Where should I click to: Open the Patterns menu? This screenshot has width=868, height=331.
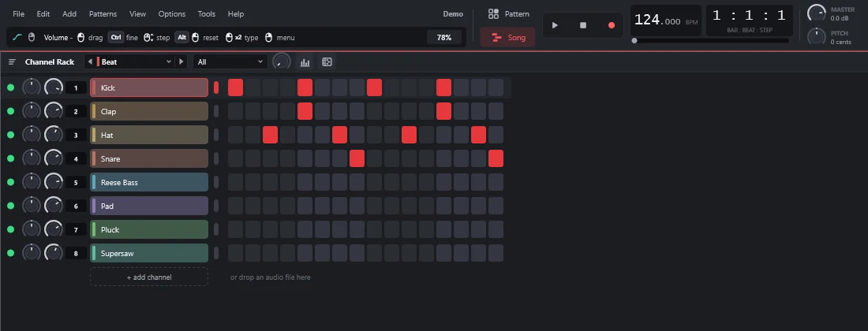pyautogui.click(x=103, y=14)
